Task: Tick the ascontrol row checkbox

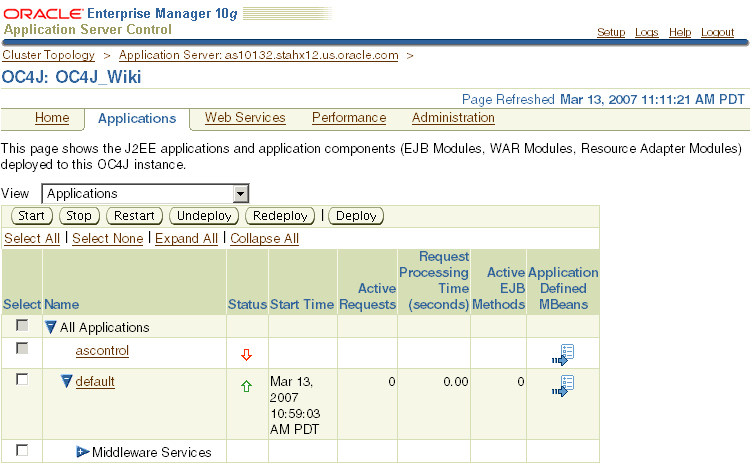Action: [22, 348]
